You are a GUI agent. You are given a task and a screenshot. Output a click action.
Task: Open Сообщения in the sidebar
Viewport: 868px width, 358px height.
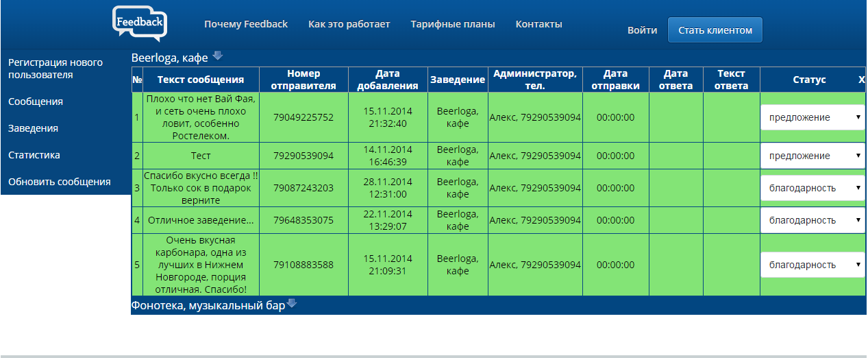tap(36, 102)
